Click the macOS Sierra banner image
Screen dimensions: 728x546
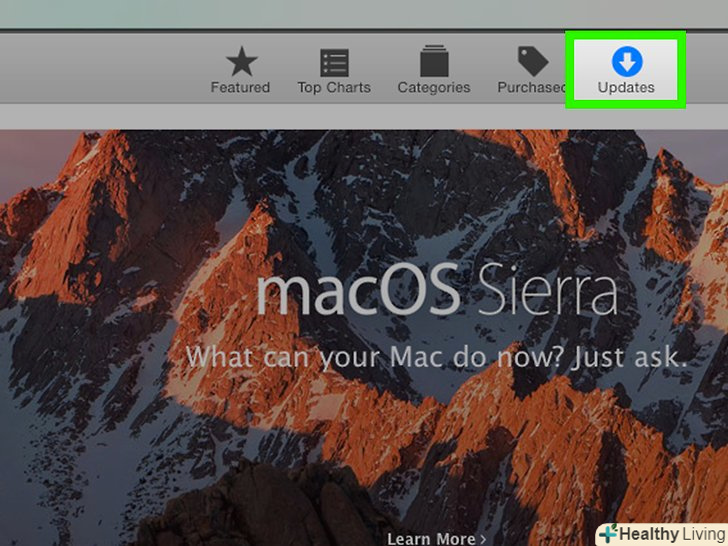click(364, 338)
